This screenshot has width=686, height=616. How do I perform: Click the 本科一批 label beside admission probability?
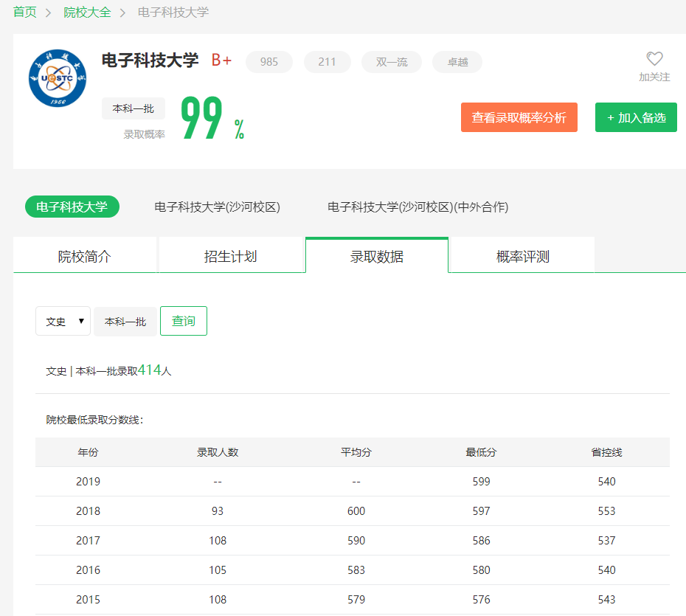click(134, 108)
